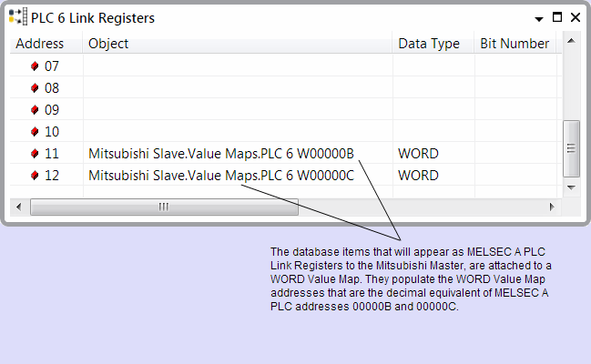The image size is (591, 364).
Task: Click red diamond icon for address 10
Action: pos(35,132)
